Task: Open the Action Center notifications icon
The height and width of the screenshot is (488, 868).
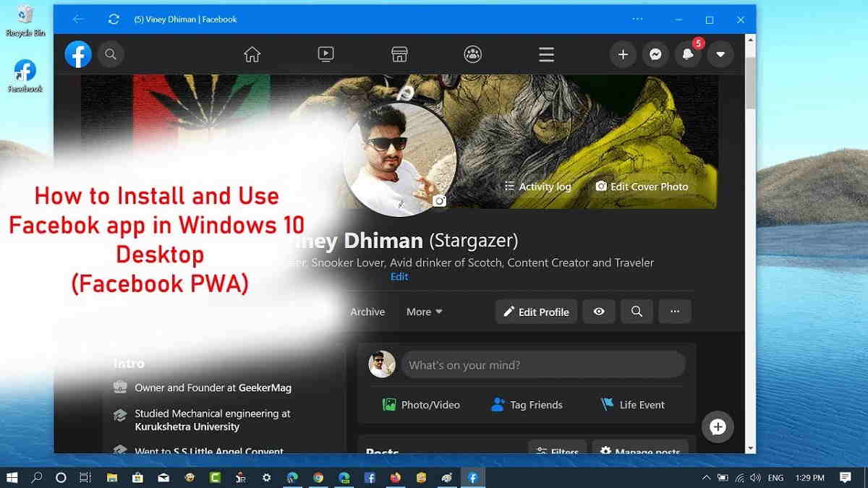Action: [845, 477]
